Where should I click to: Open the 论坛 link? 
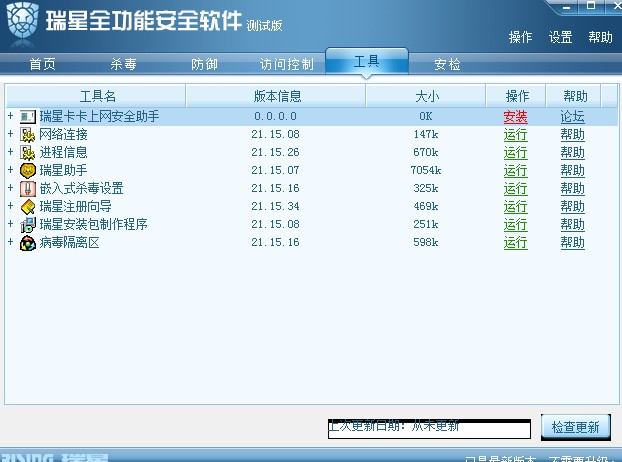(x=572, y=117)
